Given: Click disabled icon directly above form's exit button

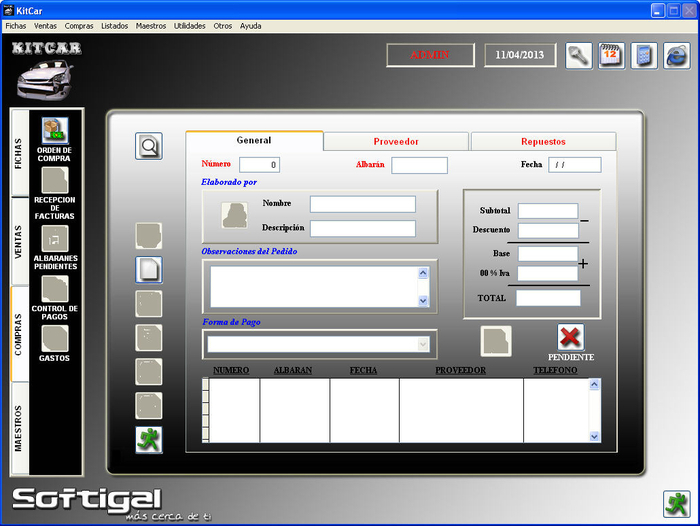Looking at the screenshot, I should (149, 406).
